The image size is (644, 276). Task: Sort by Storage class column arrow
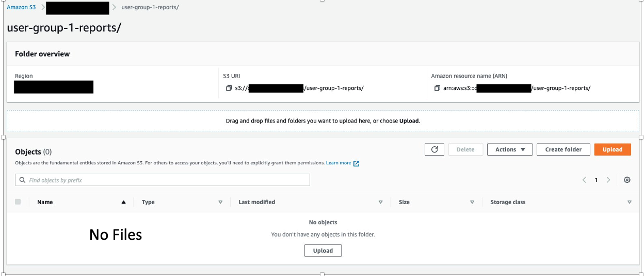click(630, 202)
